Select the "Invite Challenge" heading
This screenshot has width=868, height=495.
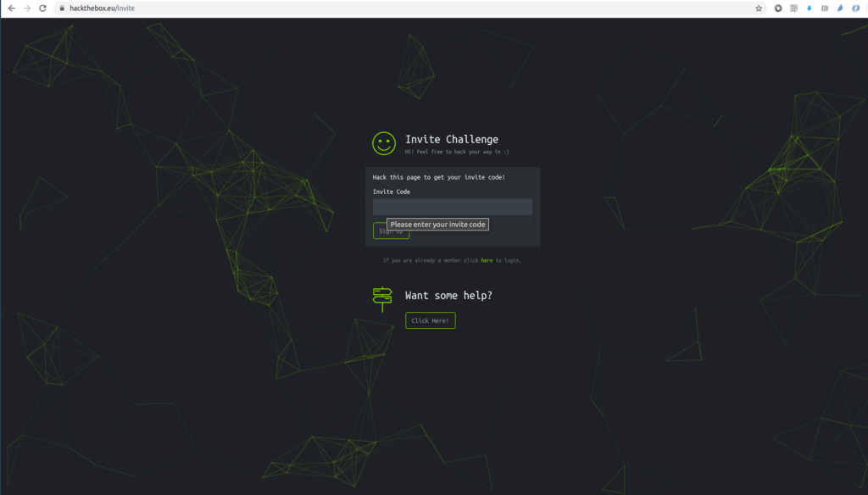tap(452, 140)
